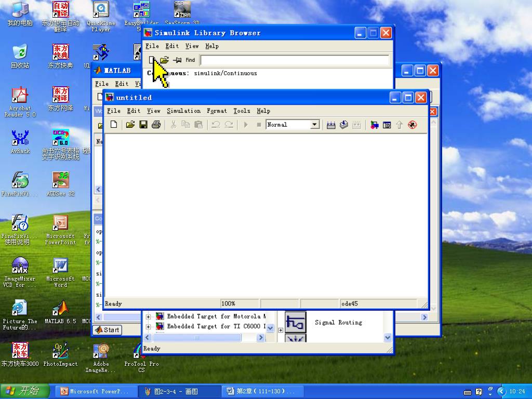The width and height of the screenshot is (532, 399).
Task: Select the MATLAB 6.5 desktop shortcut
Action: coord(60,312)
